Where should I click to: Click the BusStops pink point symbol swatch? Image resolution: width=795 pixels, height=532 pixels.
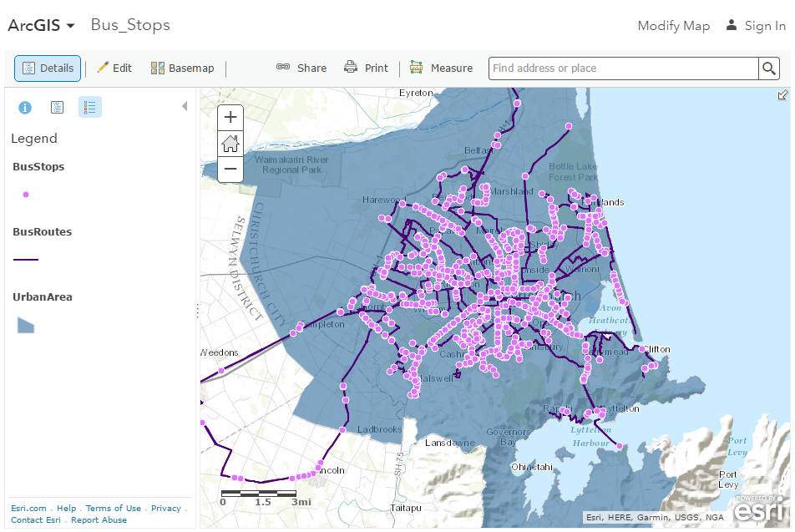pos(25,195)
